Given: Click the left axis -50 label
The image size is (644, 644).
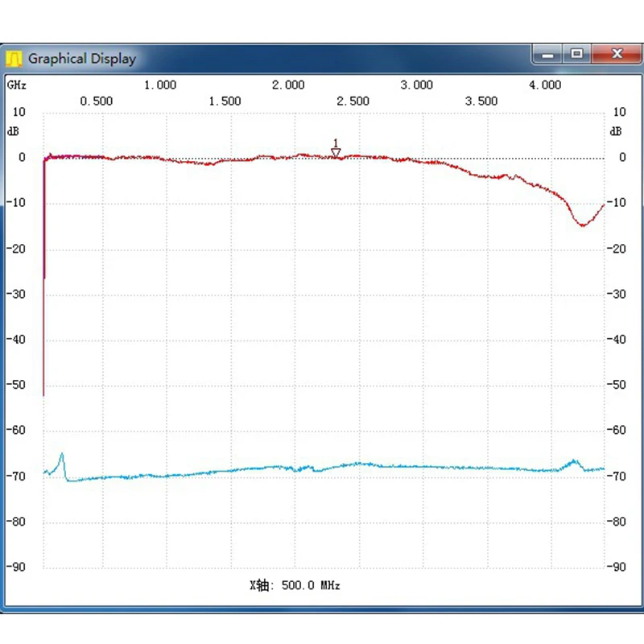Looking at the screenshot, I should click(16, 385).
